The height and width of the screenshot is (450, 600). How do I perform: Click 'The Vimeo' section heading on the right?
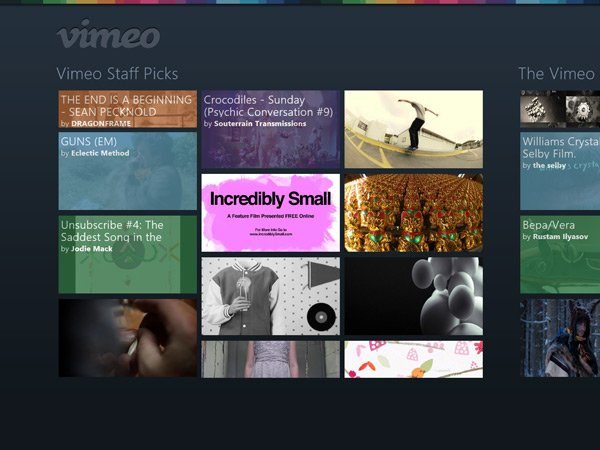coord(559,73)
